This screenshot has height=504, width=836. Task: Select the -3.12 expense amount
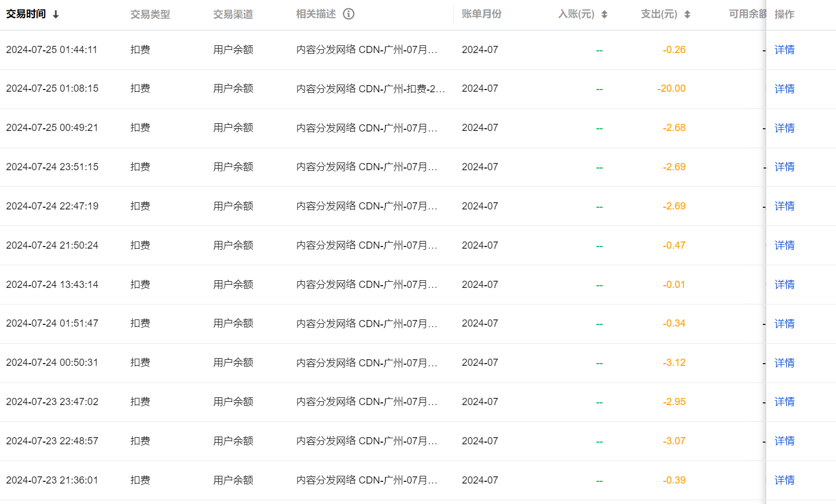click(674, 363)
